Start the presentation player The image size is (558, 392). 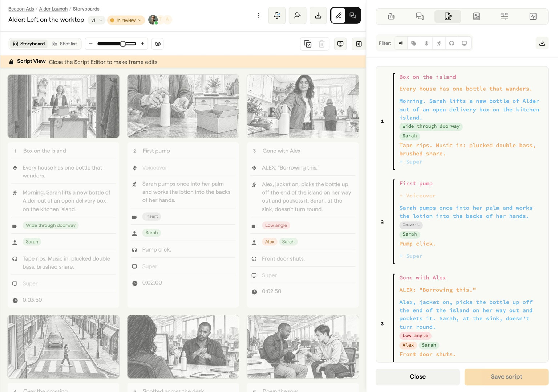pos(340,44)
